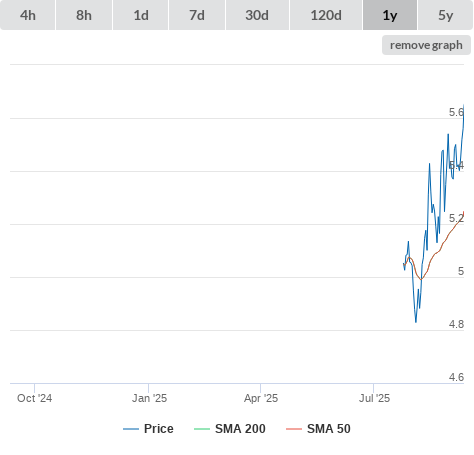Image resolution: width=474 pixels, height=455 pixels.
Task: Toggle the Price series in legend
Action: 159,429
